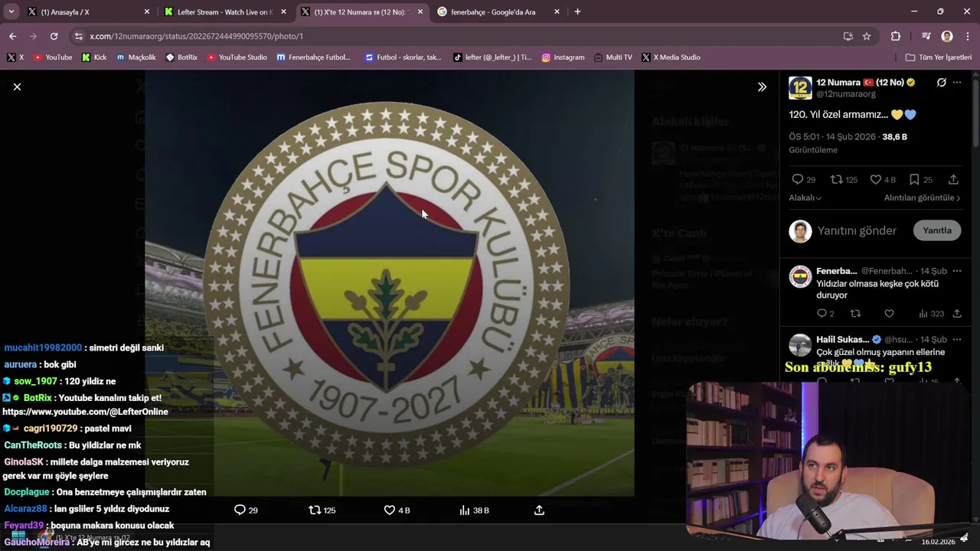Go back with browser back arrow
Image resolution: width=980 pixels, height=551 pixels.
tap(13, 36)
